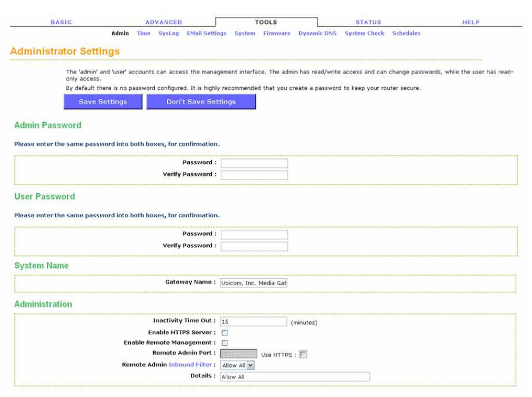532x397 pixels.
Task: Open the Inbound Filter link
Action: coord(190,364)
